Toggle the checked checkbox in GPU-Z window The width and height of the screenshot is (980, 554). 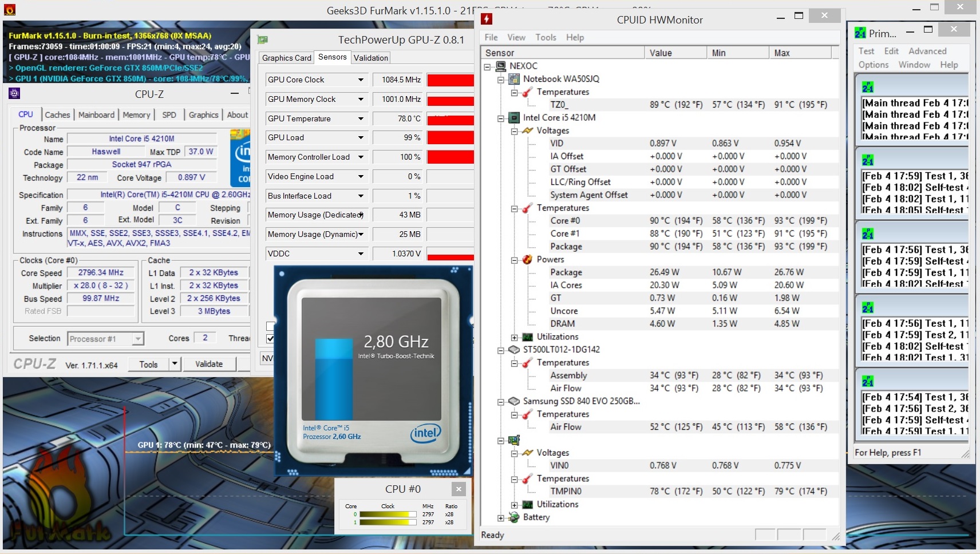270,339
